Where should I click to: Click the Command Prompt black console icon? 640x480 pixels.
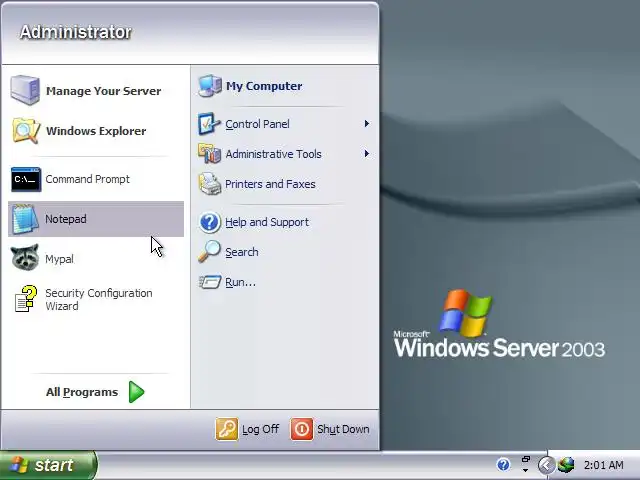click(26, 179)
